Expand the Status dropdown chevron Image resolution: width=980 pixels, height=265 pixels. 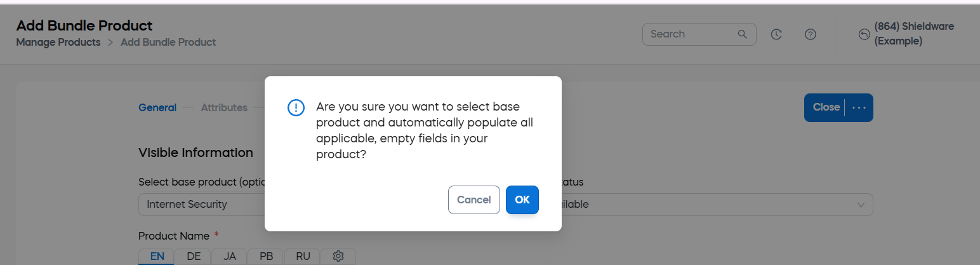pyautogui.click(x=861, y=205)
